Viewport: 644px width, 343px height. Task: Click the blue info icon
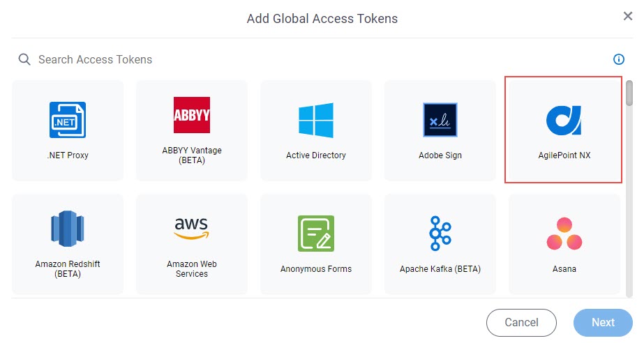[x=619, y=59]
